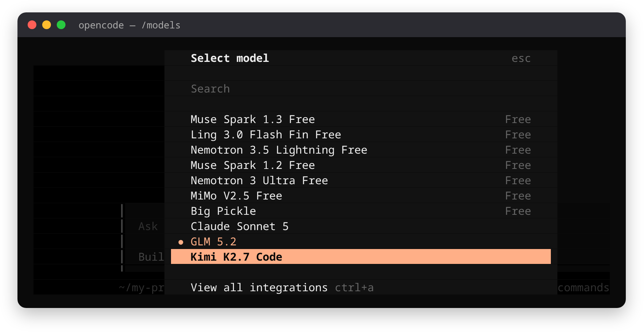Select the Muse Spark 1.2 Free model
Image resolution: width=644 pixels, height=332 pixels.
tap(361, 165)
